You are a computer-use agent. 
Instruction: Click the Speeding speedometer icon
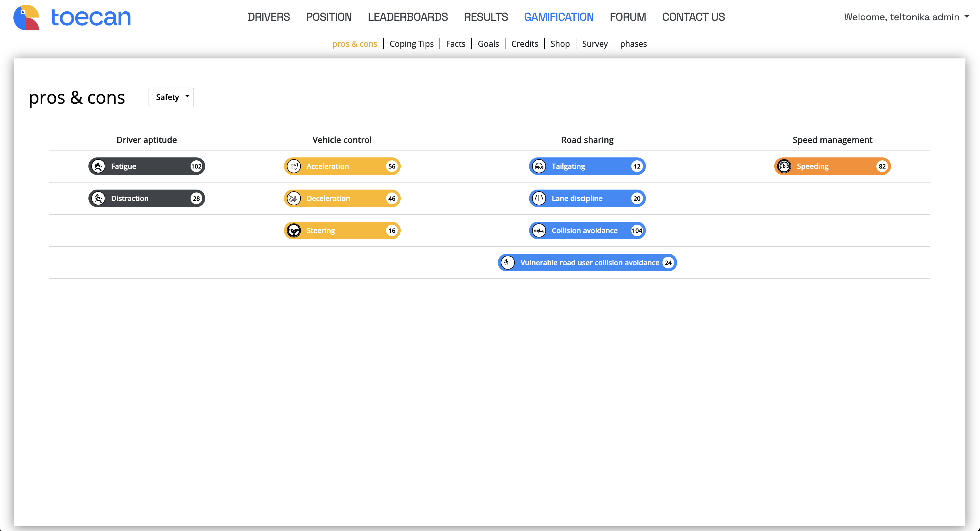click(784, 166)
